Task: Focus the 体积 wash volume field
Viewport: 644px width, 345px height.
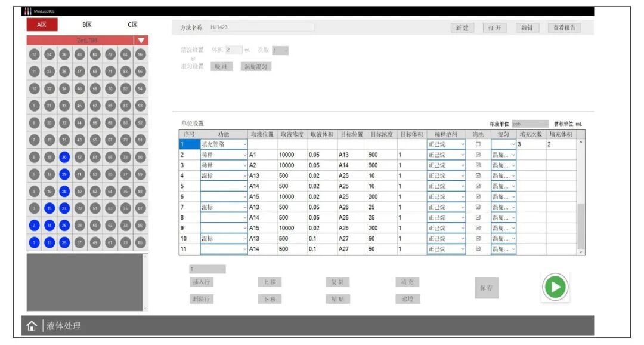Action: 234,50
